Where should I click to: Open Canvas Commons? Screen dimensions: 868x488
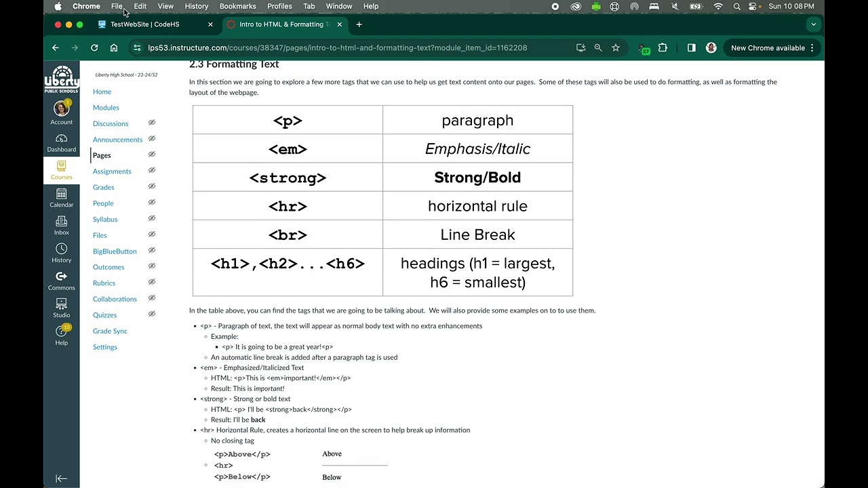click(x=61, y=281)
